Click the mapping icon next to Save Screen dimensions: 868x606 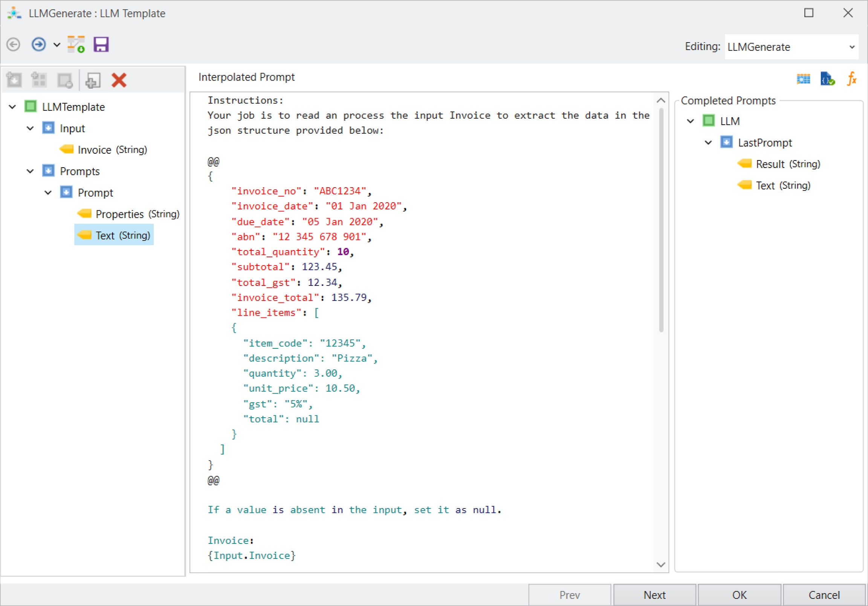tap(76, 44)
